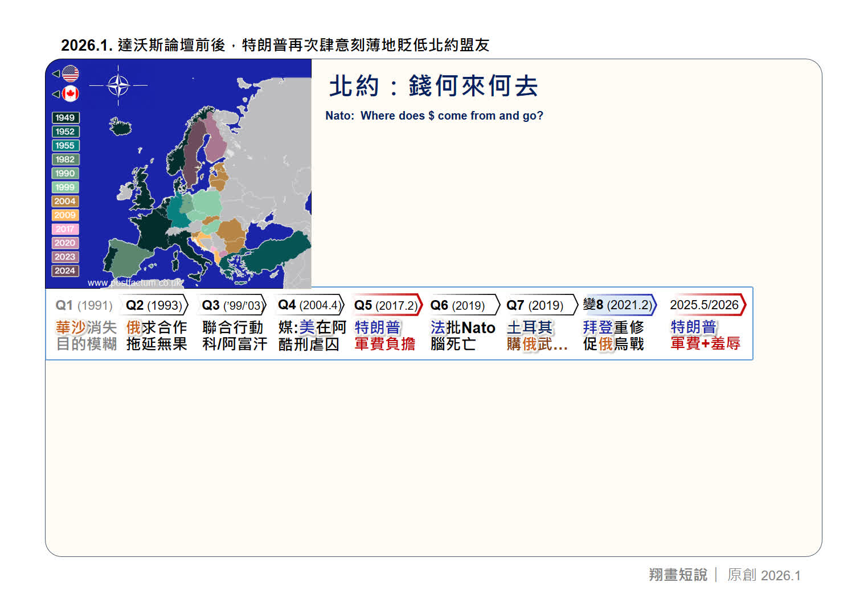Select the 2017 pink legend box

[x=65, y=229]
